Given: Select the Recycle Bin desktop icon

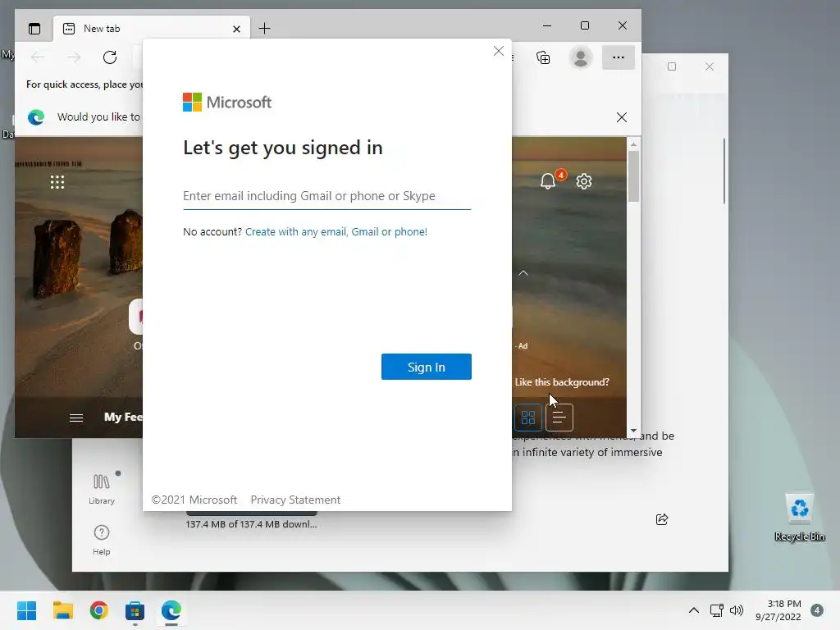Looking at the screenshot, I should point(799,518).
